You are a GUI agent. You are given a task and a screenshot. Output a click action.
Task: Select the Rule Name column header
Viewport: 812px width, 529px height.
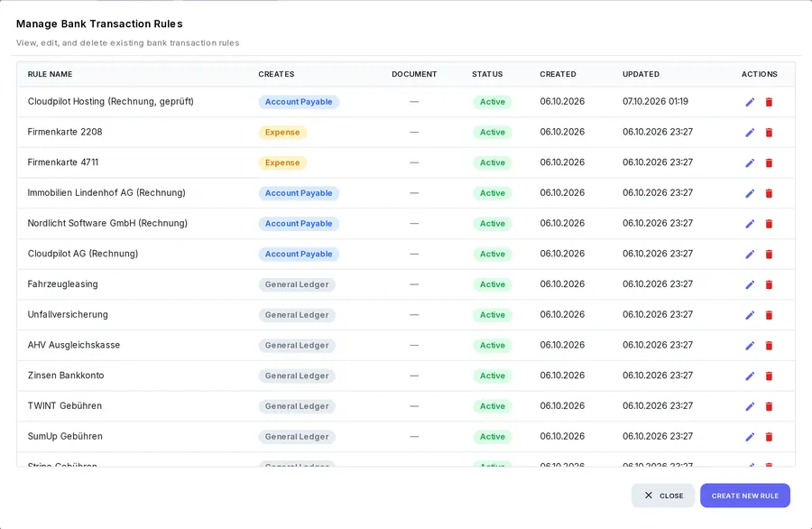click(51, 74)
